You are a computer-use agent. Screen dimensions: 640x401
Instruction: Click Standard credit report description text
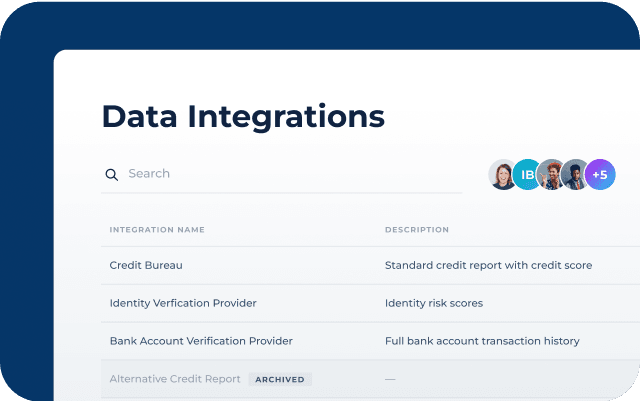[488, 265]
